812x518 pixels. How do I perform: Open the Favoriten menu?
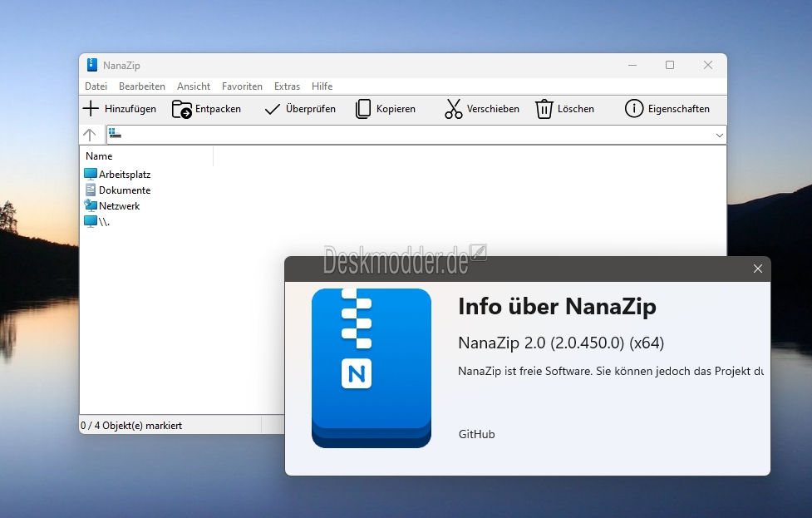[242, 86]
